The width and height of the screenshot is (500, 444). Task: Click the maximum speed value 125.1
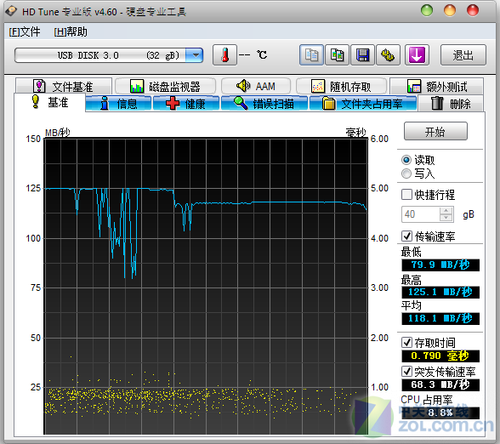click(440, 292)
